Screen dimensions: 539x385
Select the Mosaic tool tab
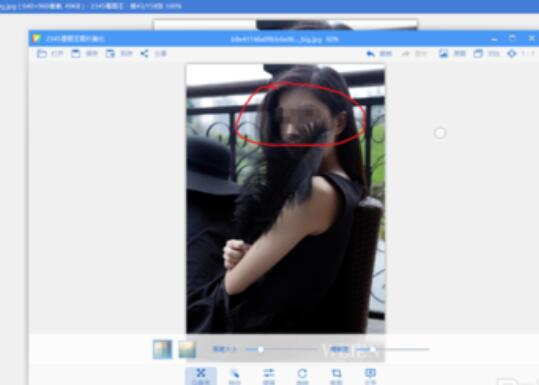tap(201, 376)
